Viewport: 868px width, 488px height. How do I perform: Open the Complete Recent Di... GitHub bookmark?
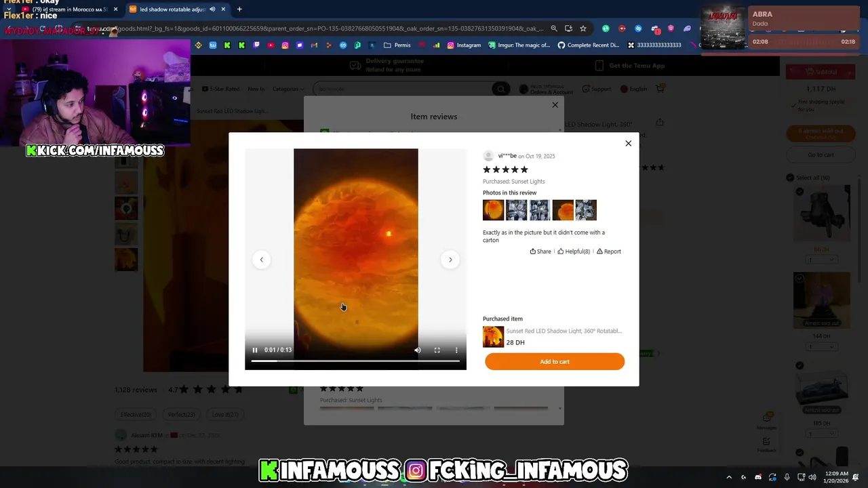point(589,45)
